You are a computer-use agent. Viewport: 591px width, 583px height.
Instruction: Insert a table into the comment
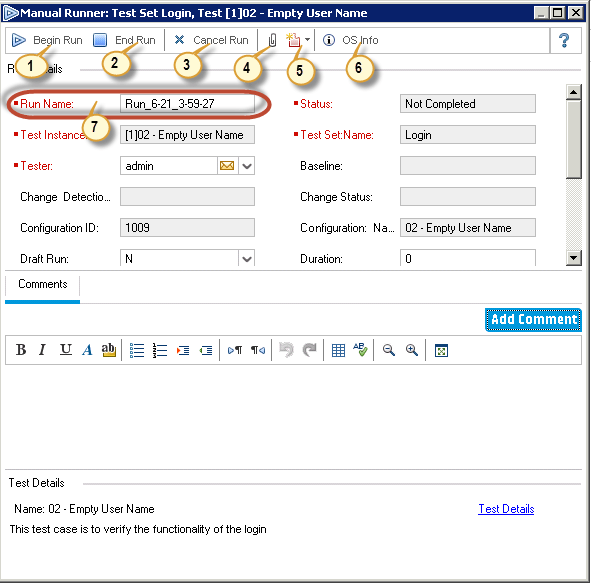click(x=338, y=350)
